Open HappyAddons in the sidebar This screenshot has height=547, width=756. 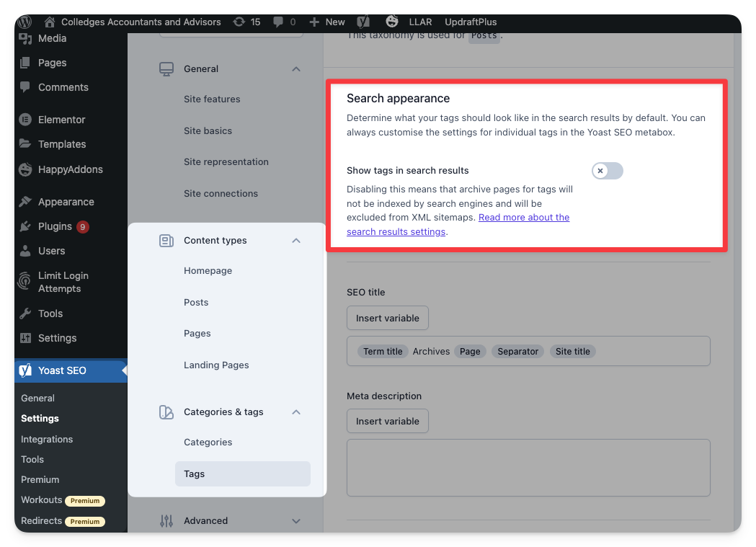[70, 169]
